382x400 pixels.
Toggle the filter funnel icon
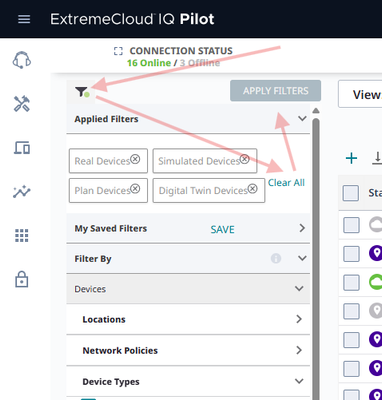(x=82, y=92)
